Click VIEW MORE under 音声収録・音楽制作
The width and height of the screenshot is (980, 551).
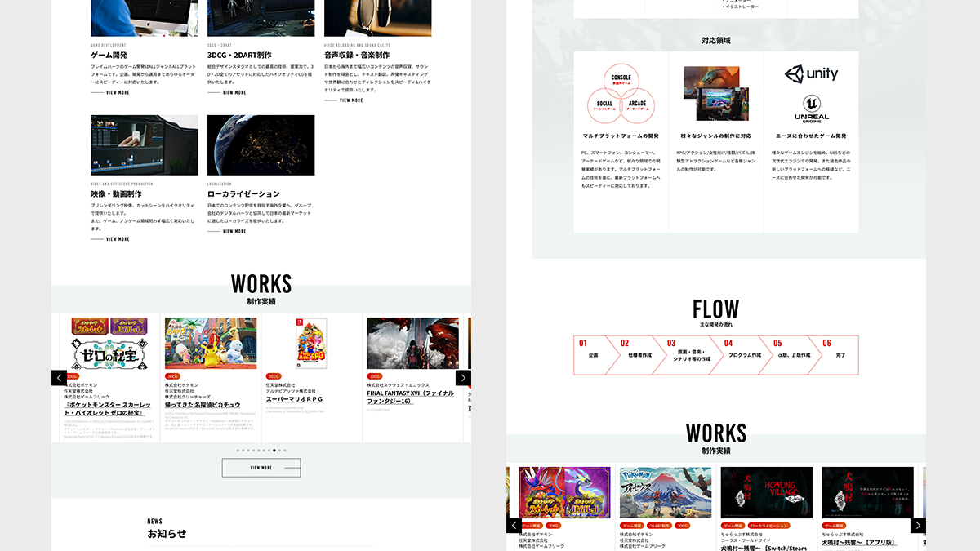[x=344, y=100]
